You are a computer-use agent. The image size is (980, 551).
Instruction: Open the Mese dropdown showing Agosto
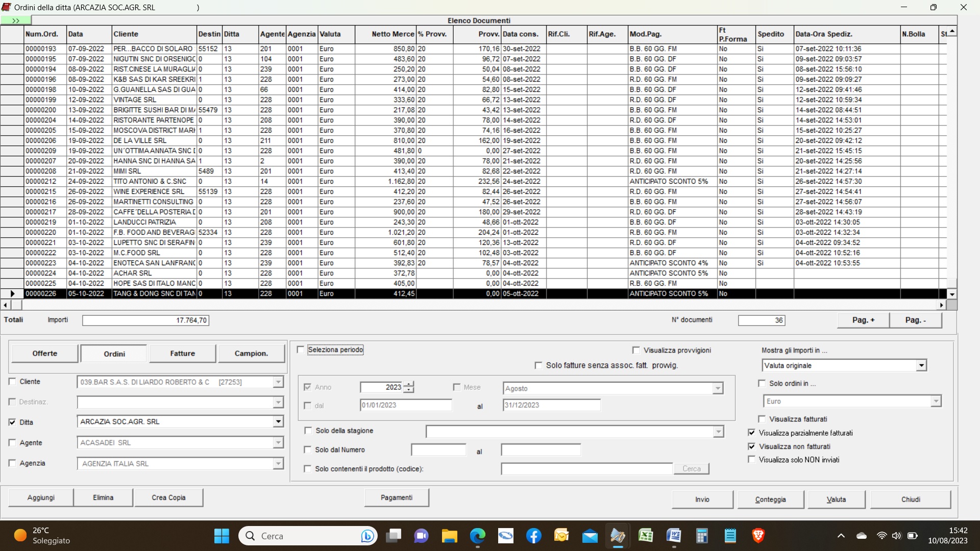[718, 388]
